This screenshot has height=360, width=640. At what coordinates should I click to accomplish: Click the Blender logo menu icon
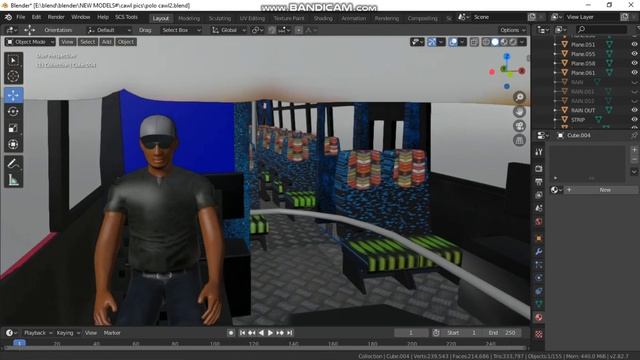(x=8, y=17)
